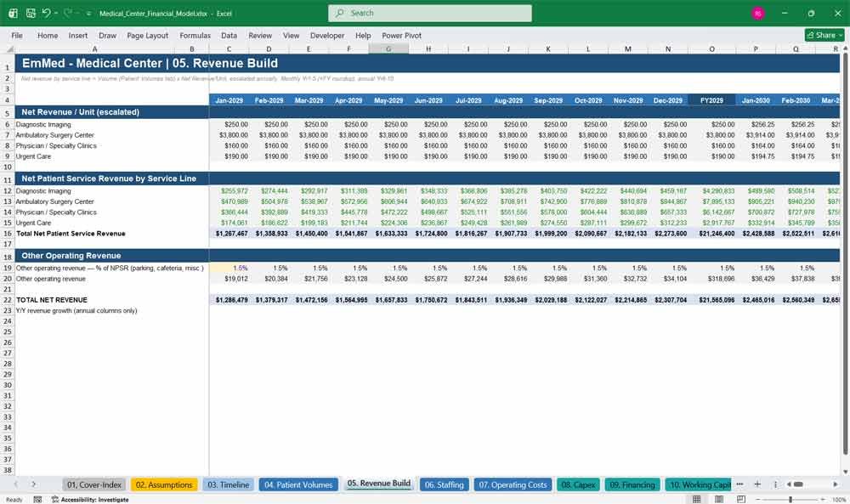Click Total Net Patient Service Revenue label

[71, 234]
